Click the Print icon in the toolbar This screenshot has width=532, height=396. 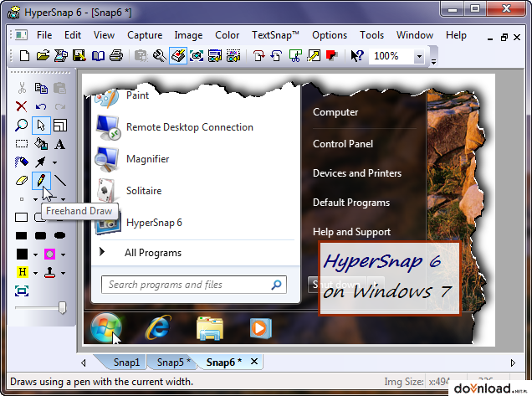pos(116,56)
